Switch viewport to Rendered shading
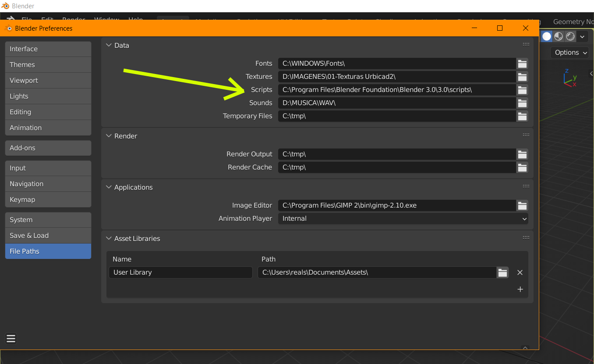 [570, 36]
